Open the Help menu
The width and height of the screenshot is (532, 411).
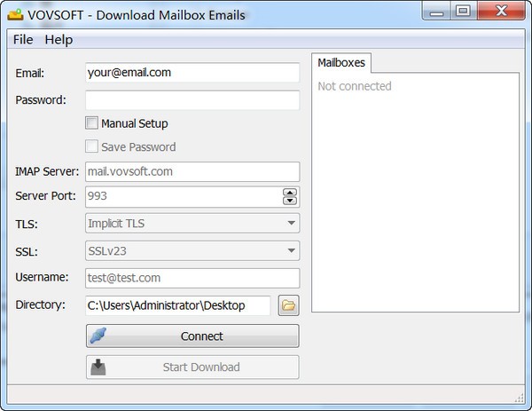coord(59,40)
